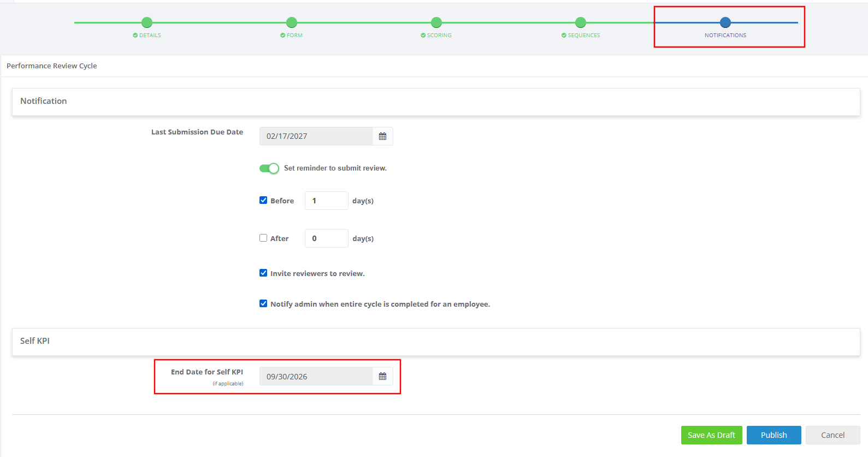Save the review cycle as draft
868x457 pixels.
tap(712, 435)
